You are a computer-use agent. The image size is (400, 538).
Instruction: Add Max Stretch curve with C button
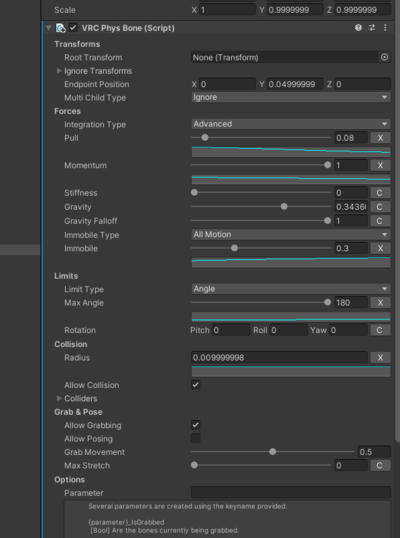(x=380, y=466)
